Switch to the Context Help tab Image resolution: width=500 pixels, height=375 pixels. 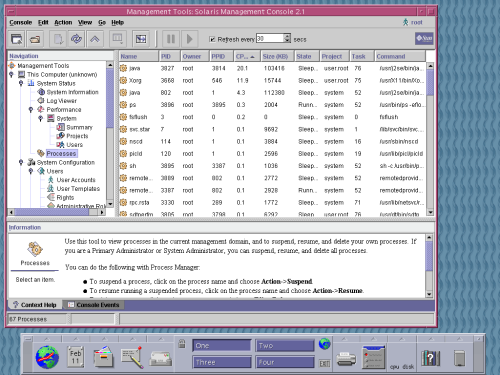(35, 305)
